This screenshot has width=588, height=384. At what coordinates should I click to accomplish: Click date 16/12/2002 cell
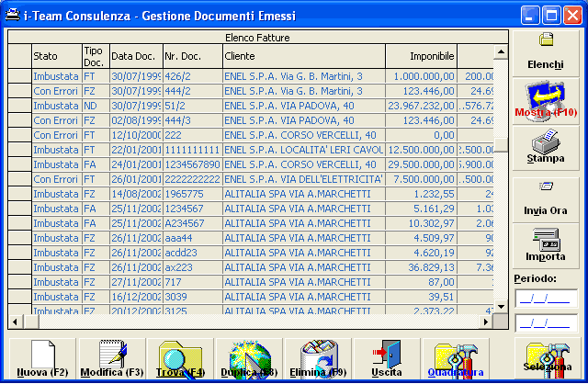pyautogui.click(x=137, y=297)
